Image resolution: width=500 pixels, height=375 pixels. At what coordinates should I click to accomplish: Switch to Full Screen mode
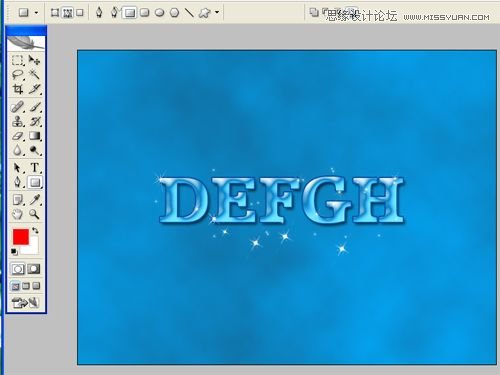click(36, 286)
